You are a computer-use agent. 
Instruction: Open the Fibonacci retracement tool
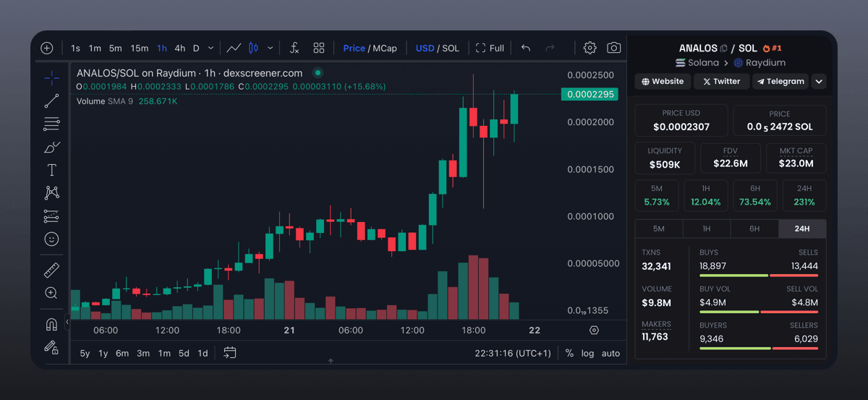coord(51,124)
